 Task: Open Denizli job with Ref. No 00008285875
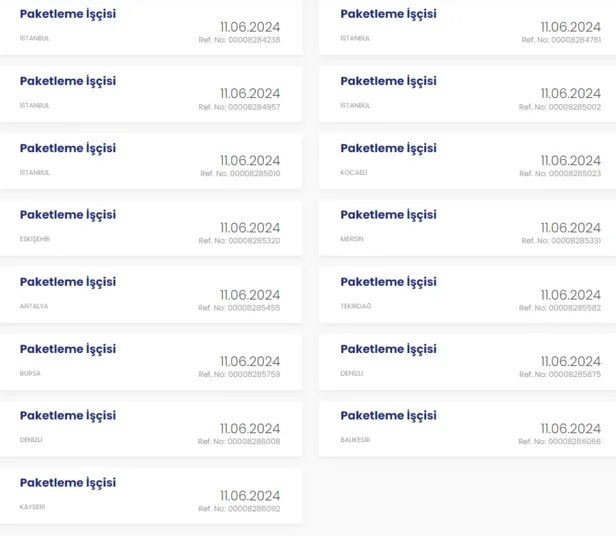click(560, 374)
